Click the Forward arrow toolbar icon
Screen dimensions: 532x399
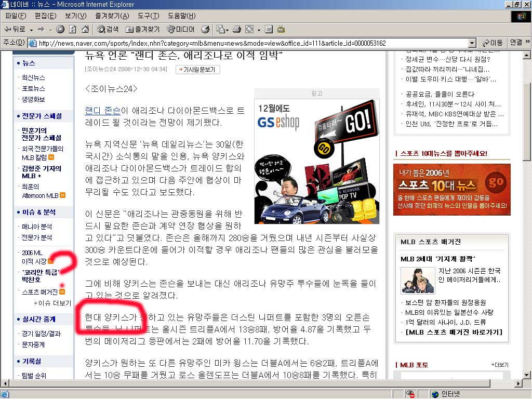41,30
